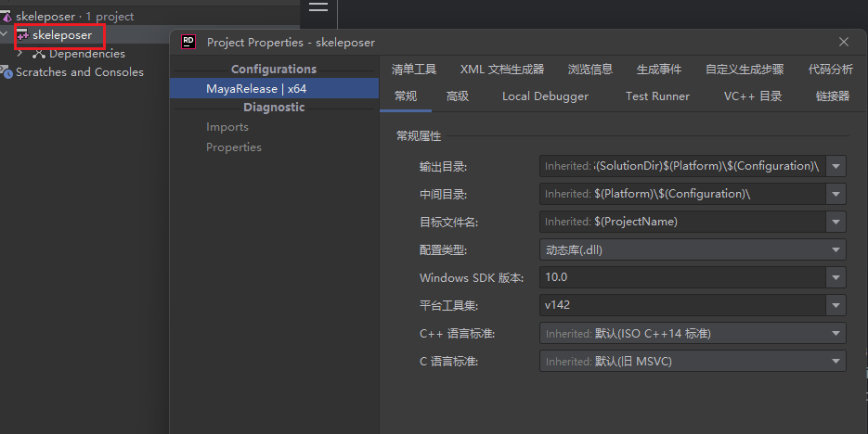The width and height of the screenshot is (868, 434).
Task: Open the Test Runner tab
Action: tap(657, 96)
